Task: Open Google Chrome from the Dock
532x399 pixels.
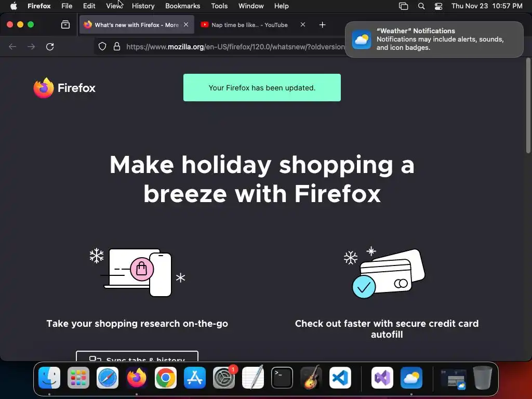Action: coord(166,378)
